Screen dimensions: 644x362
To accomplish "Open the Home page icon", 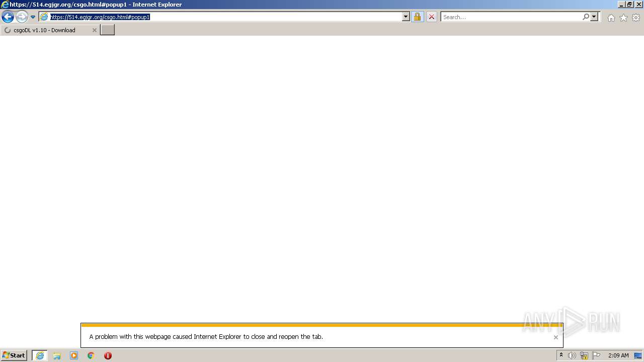I will pyautogui.click(x=611, y=18).
